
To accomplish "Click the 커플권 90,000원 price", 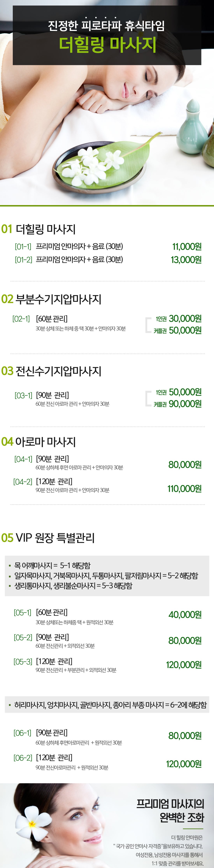I will coord(178,404).
